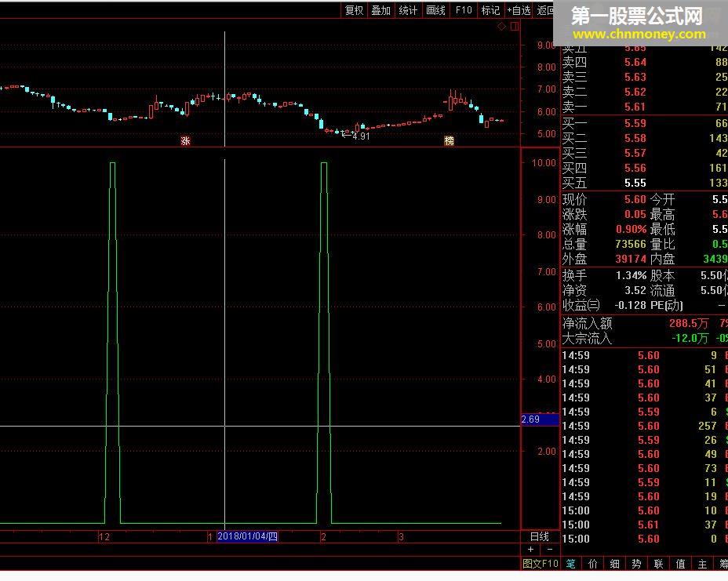The image size is (728, 581).
Task: Click the 净资 3.52 value
Action: (635, 290)
